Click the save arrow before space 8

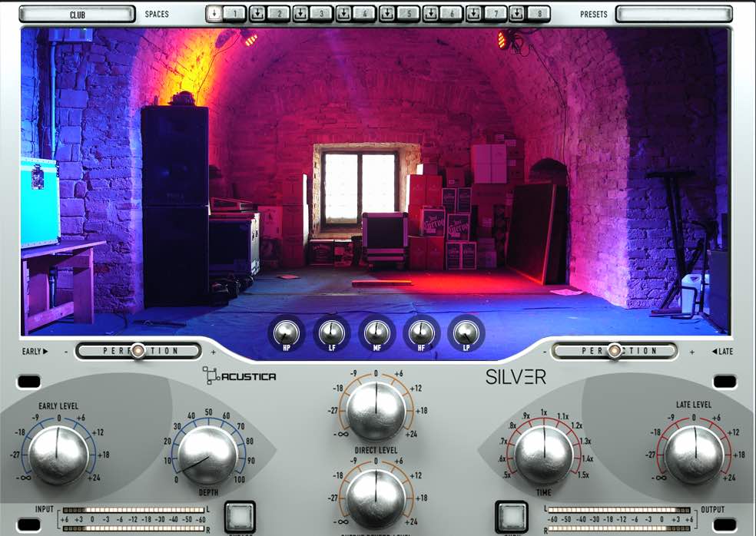[x=516, y=14]
